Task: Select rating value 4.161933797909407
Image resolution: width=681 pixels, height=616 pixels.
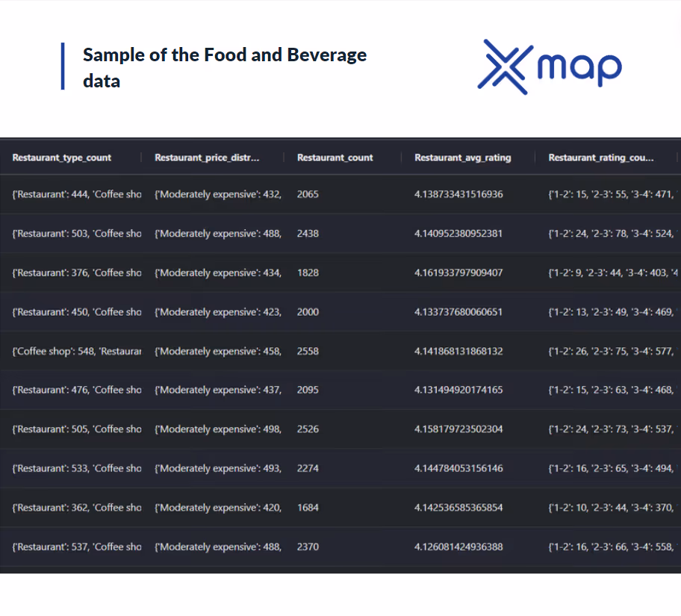Action: click(x=458, y=273)
